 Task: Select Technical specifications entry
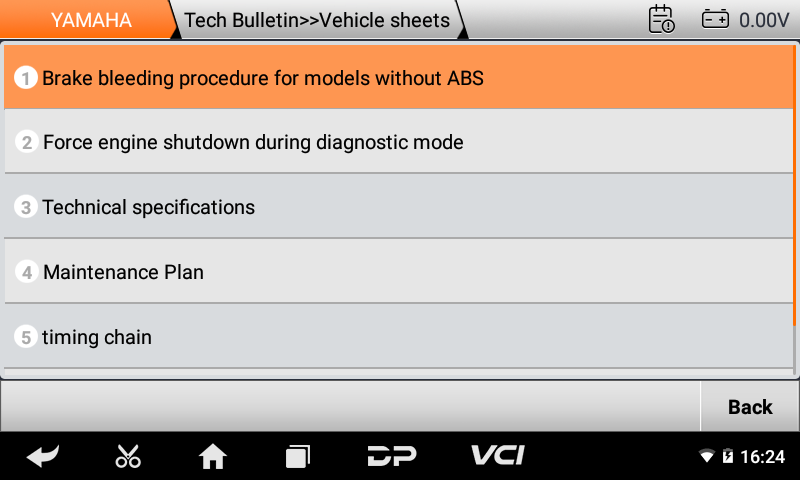click(x=398, y=207)
